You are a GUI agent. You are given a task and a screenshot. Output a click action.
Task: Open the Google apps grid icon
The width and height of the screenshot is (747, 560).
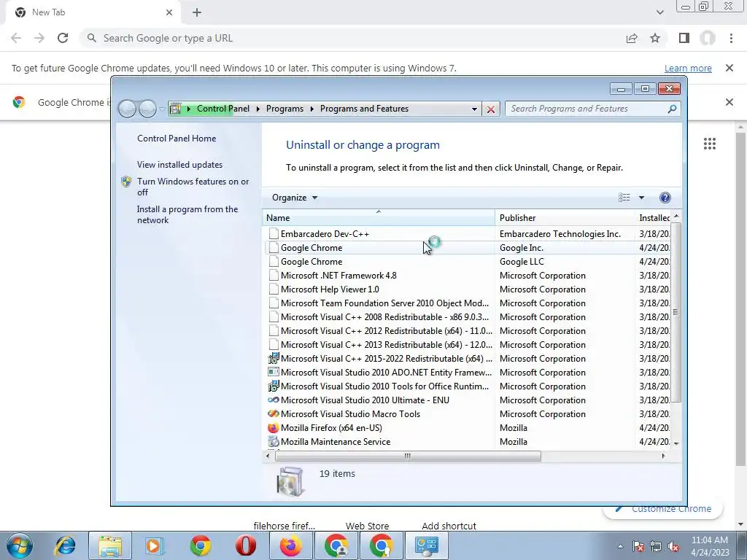click(x=709, y=144)
